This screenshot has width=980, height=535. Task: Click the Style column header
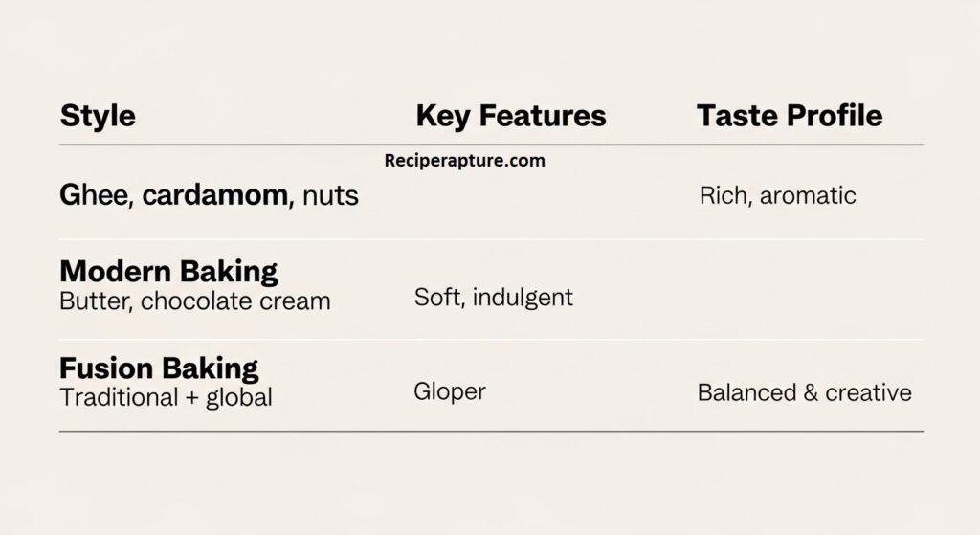98,117
